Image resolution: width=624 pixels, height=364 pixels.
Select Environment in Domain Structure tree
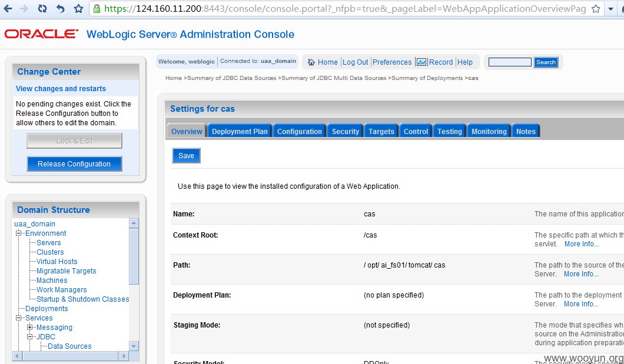coord(46,233)
